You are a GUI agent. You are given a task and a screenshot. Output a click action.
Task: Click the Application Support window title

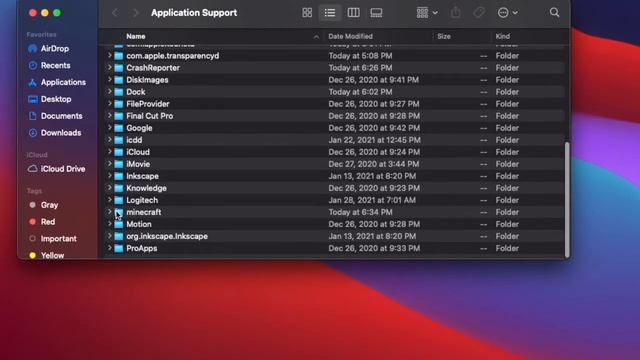pos(194,13)
